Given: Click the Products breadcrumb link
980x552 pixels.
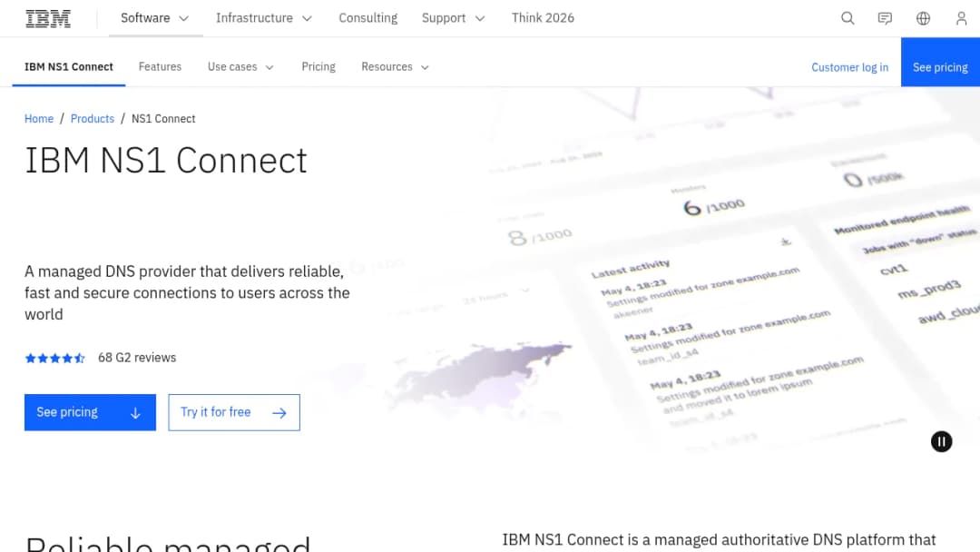Looking at the screenshot, I should [93, 119].
